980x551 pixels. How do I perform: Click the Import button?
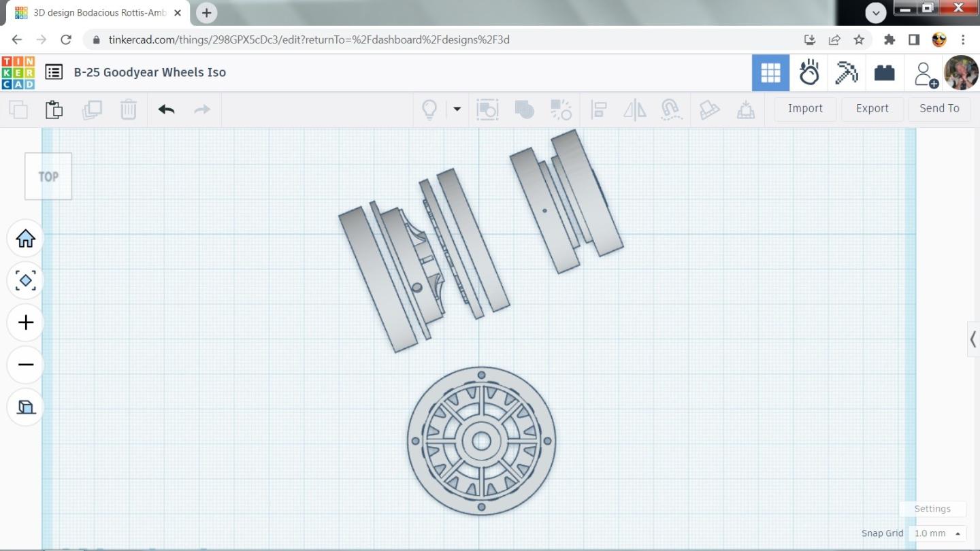(x=805, y=109)
